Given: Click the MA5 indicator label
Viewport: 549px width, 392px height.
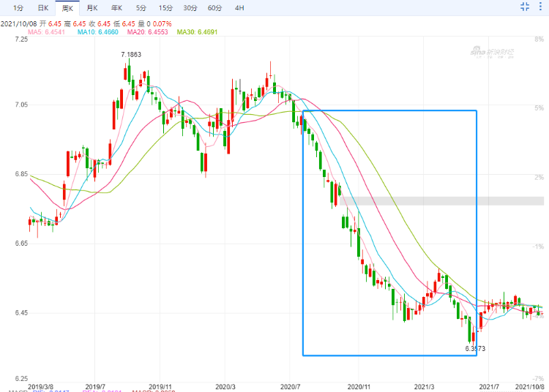Looking at the screenshot, I should (x=46, y=32).
